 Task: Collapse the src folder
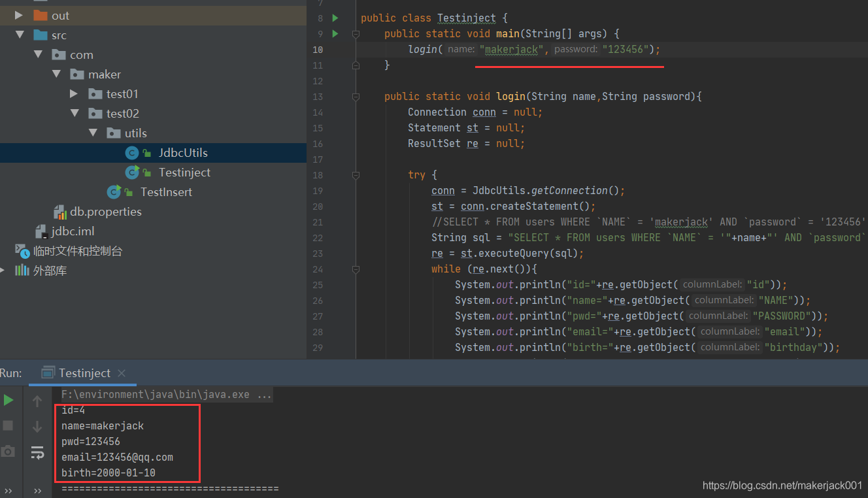pyautogui.click(x=19, y=35)
